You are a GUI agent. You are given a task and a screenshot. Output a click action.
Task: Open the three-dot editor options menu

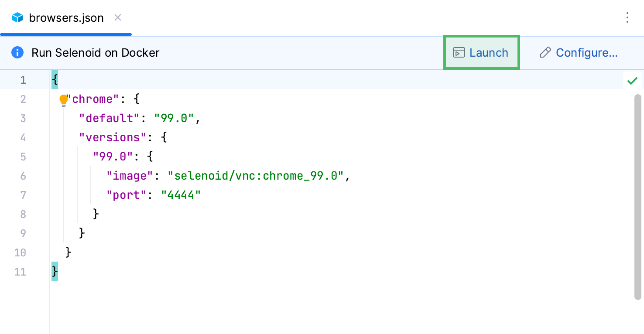click(x=627, y=17)
